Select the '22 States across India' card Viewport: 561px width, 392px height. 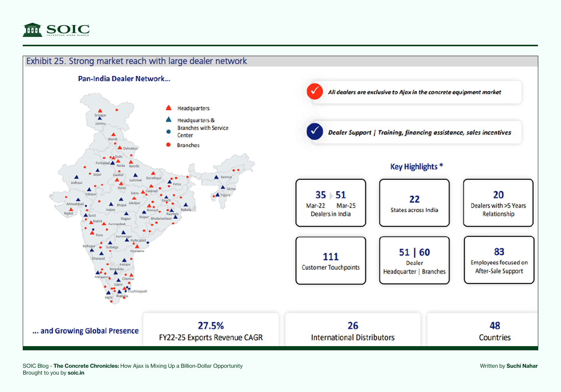click(414, 203)
